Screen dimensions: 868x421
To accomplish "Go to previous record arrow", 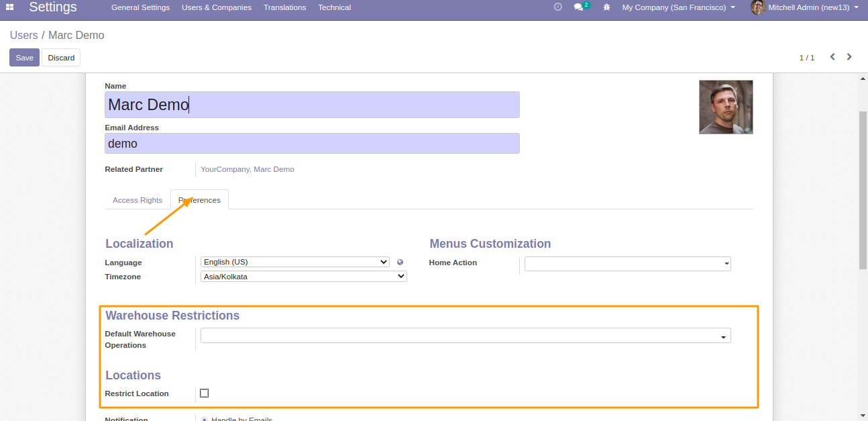I will tap(832, 57).
